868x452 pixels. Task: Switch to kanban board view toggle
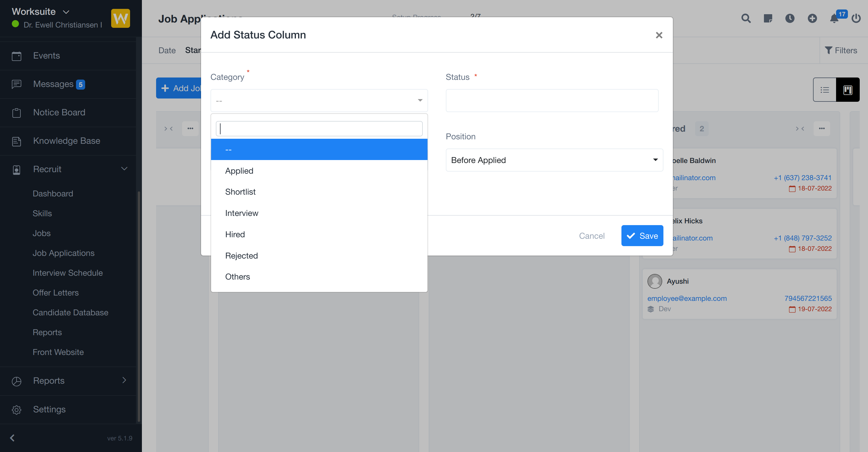pos(848,90)
